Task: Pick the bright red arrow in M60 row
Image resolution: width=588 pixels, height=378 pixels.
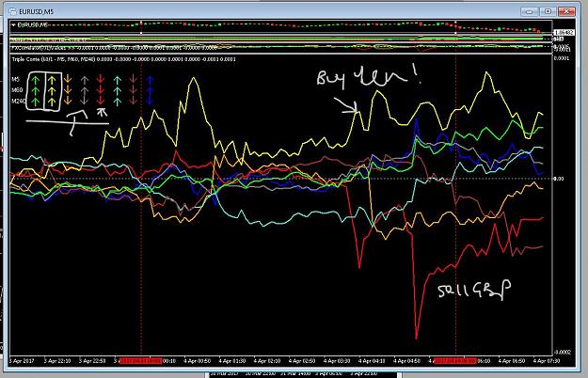Action: (101, 90)
